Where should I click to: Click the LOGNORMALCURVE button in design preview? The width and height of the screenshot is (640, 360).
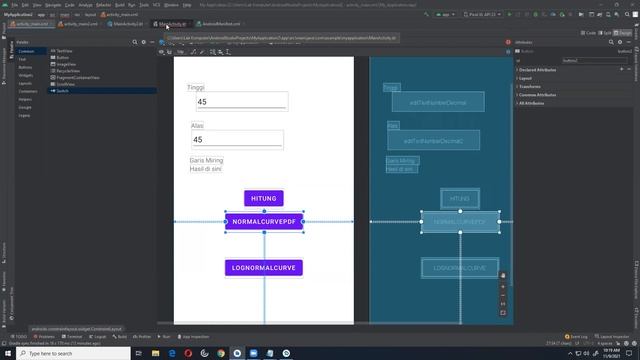tap(264, 268)
